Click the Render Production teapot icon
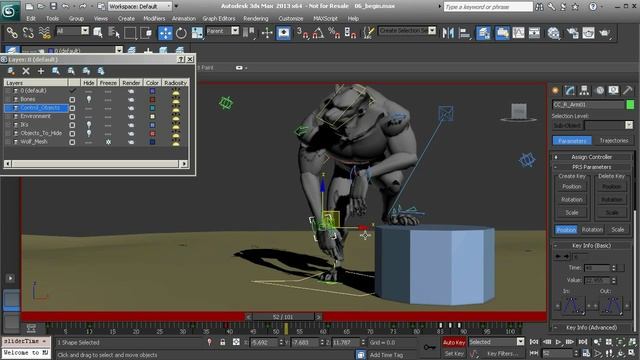Viewport: 640px width, 360px height. (x=604, y=33)
